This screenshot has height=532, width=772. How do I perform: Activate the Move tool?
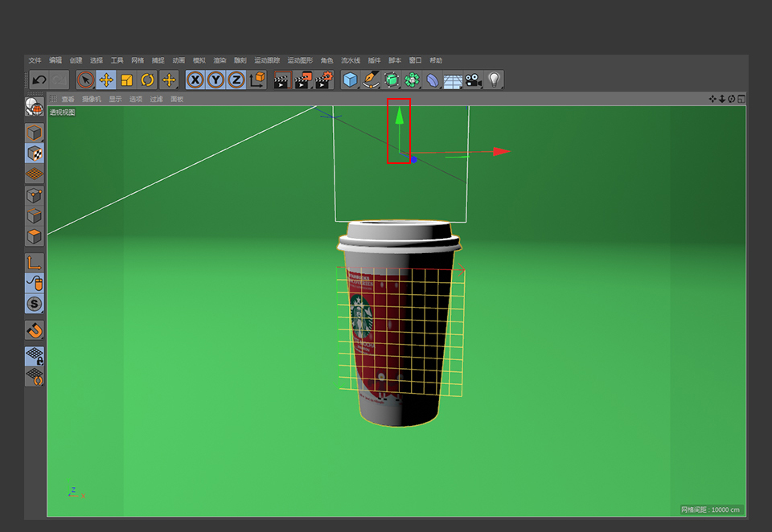click(106, 80)
